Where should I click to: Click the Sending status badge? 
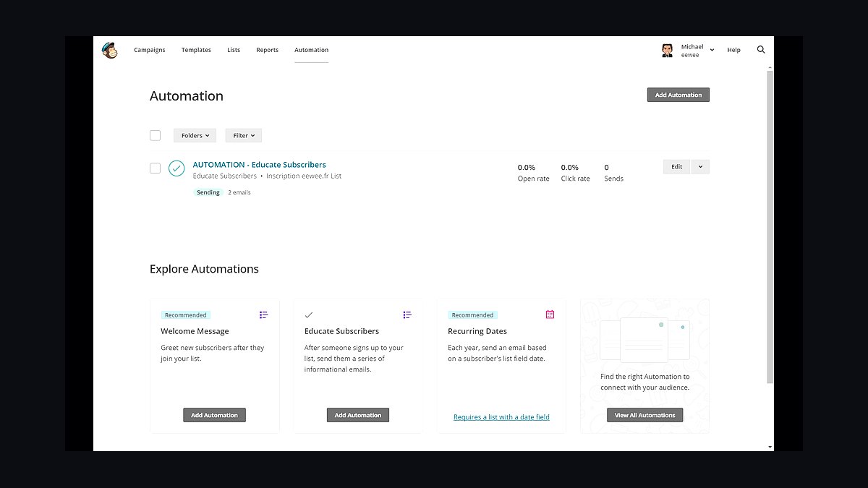pyautogui.click(x=208, y=192)
